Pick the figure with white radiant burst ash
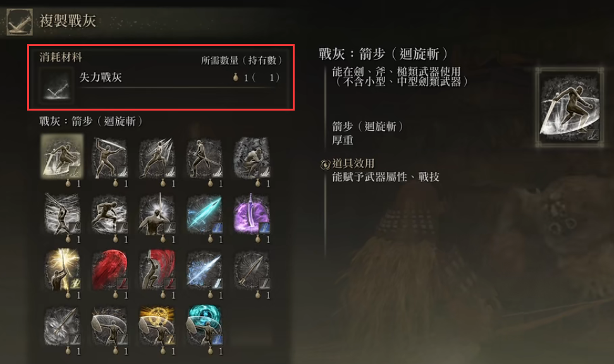This screenshot has width=614, height=364. click(x=157, y=214)
